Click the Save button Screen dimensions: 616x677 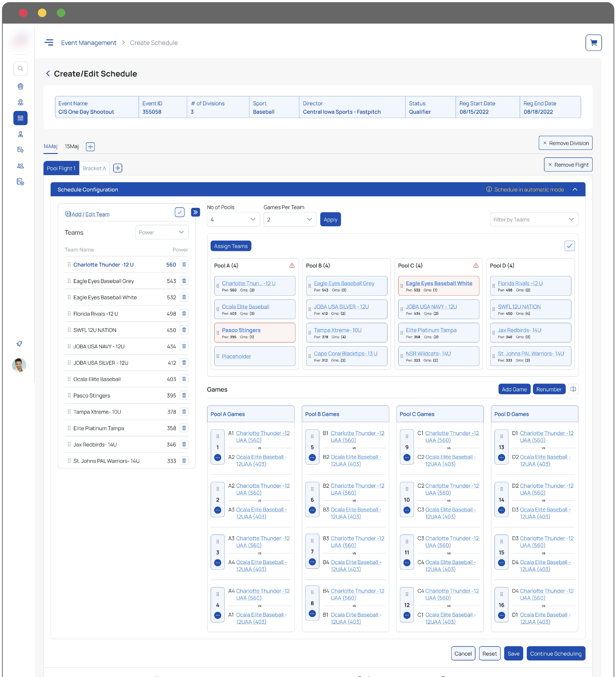(513, 654)
